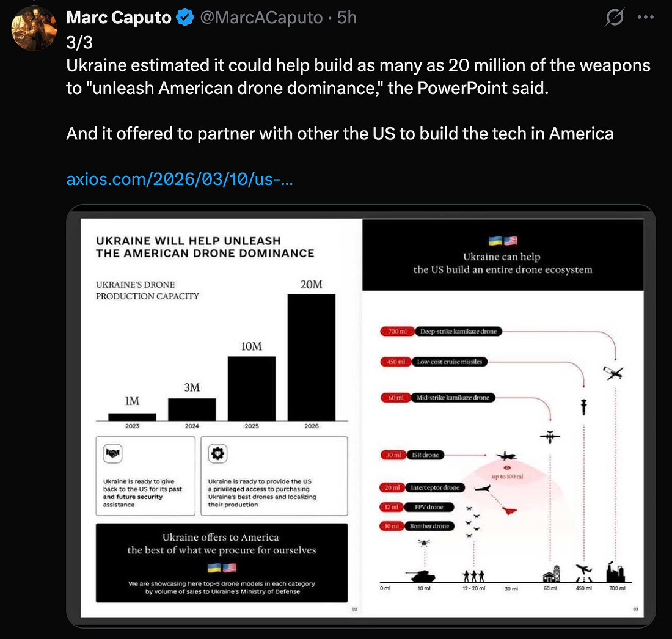Click the factory icon at 700 ml
The width and height of the screenshot is (672, 639).
pyautogui.click(x=615, y=572)
